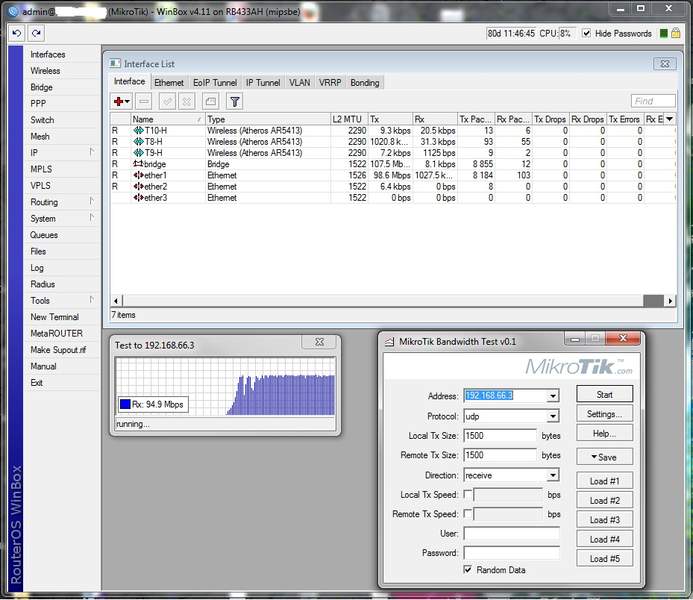Click the Load #5 button
693x600 pixels.
pos(604,558)
